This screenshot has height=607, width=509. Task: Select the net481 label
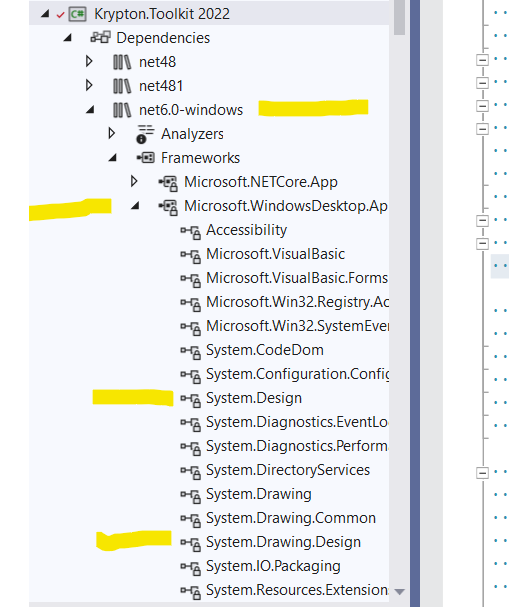click(x=161, y=86)
